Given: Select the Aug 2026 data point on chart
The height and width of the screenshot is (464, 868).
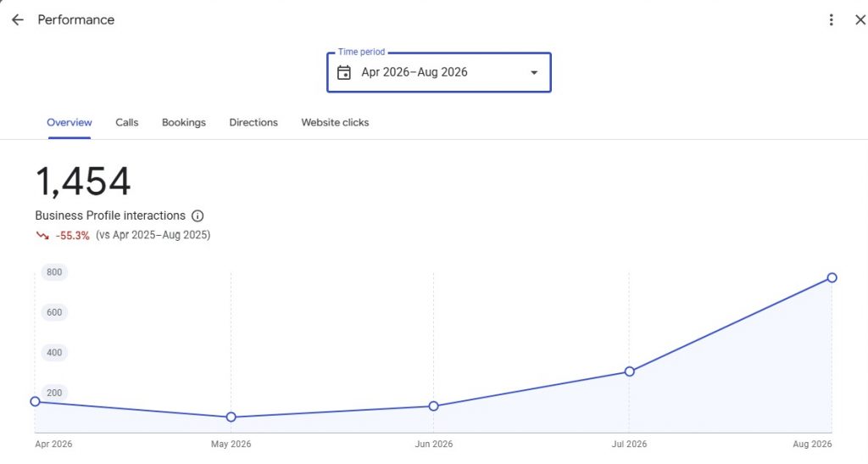Looking at the screenshot, I should (x=832, y=277).
